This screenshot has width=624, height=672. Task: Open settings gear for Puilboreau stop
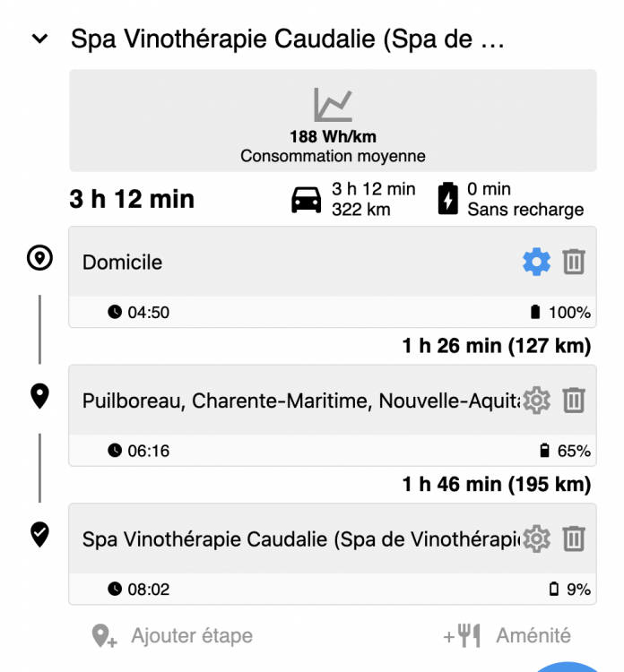point(536,401)
